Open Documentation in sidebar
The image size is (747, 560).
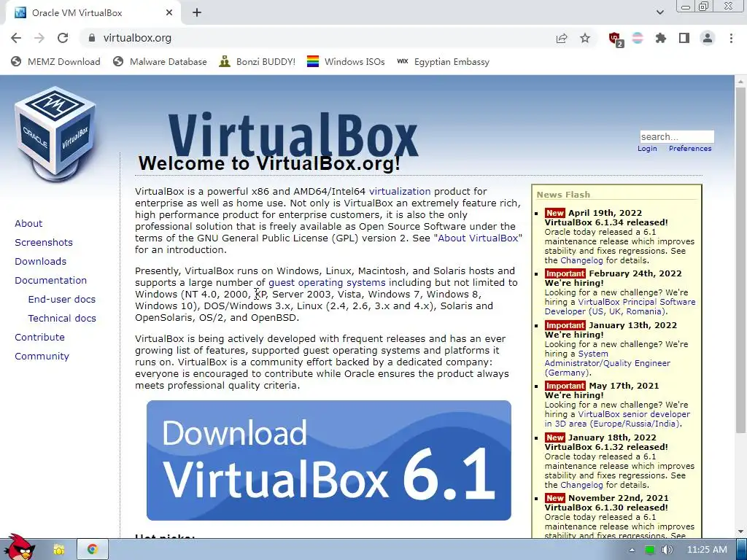coord(50,281)
